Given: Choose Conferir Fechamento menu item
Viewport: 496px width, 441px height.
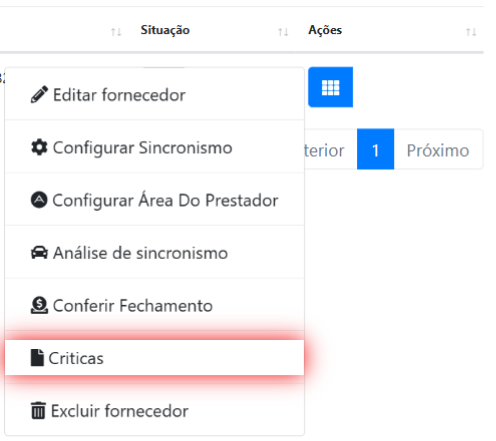Looking at the screenshot, I should (x=155, y=305).
